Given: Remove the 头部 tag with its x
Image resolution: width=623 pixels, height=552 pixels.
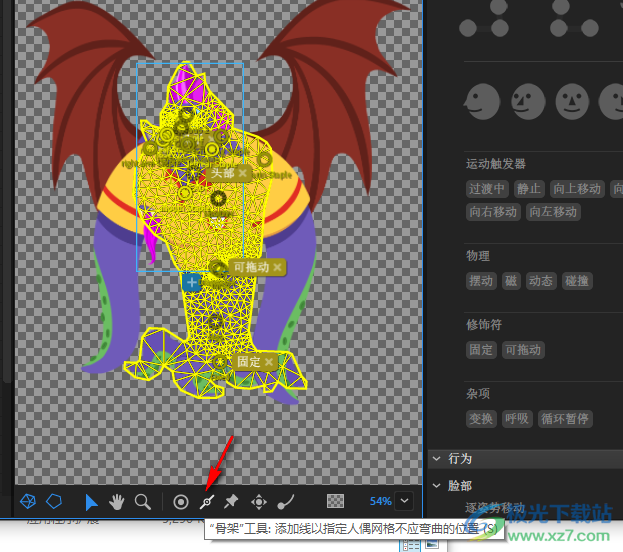Looking at the screenshot, I should click(x=242, y=173).
